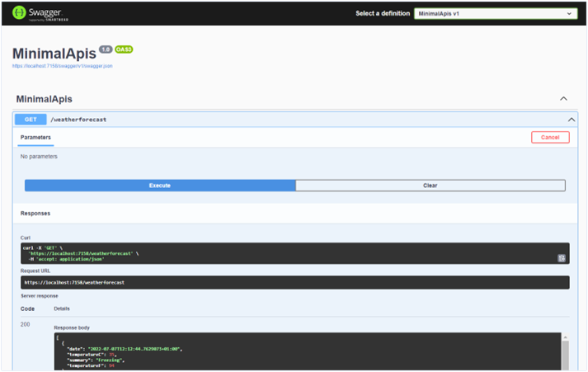
Task: Collapse the MinimalApis section with its chevron
Action: [563, 99]
